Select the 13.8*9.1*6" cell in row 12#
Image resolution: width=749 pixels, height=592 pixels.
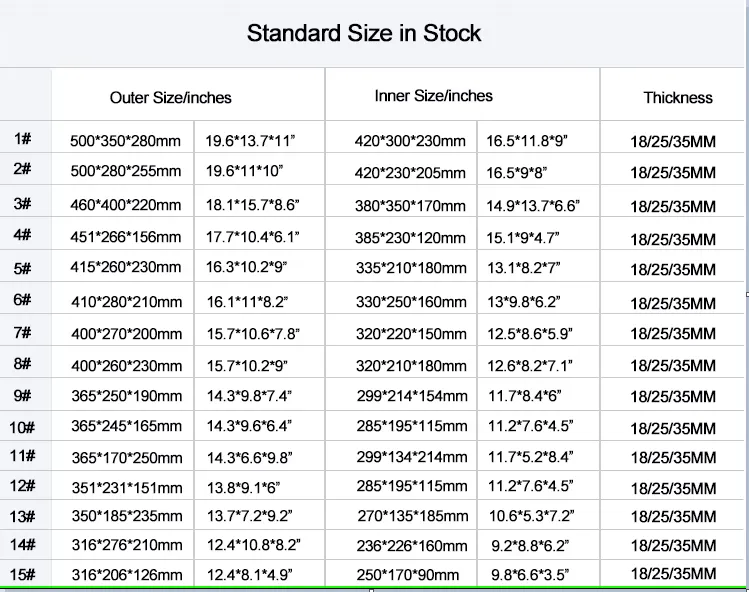(259, 485)
